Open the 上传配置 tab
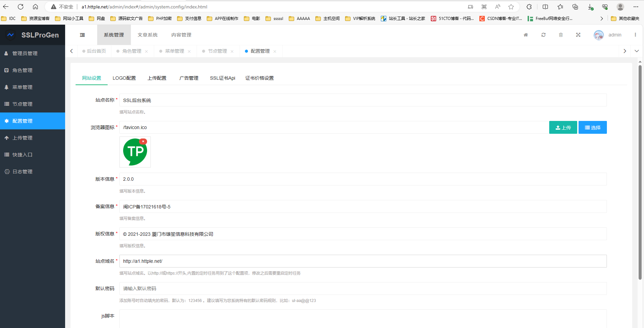This screenshot has width=644, height=328. click(157, 78)
